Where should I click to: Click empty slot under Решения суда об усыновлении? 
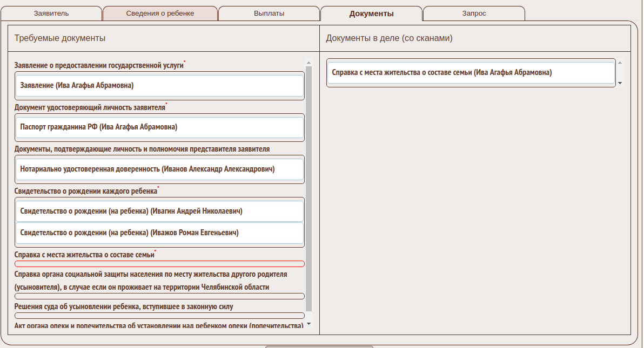(159, 316)
